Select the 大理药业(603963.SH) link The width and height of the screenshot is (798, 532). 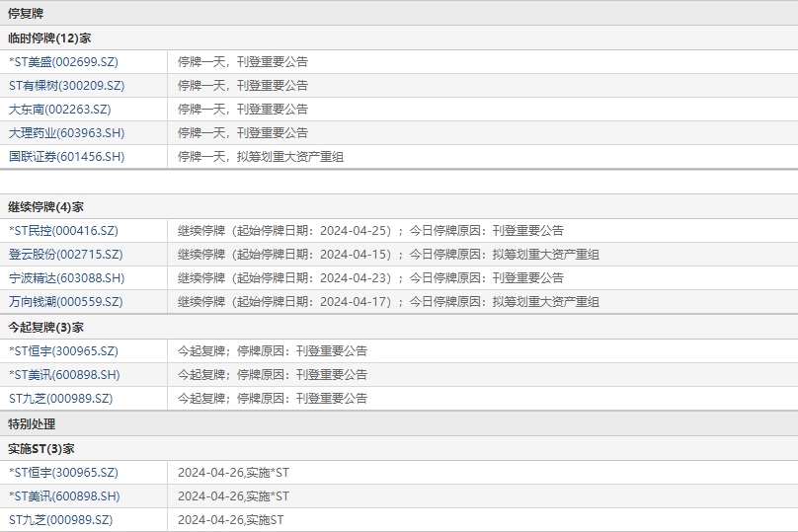point(66,132)
